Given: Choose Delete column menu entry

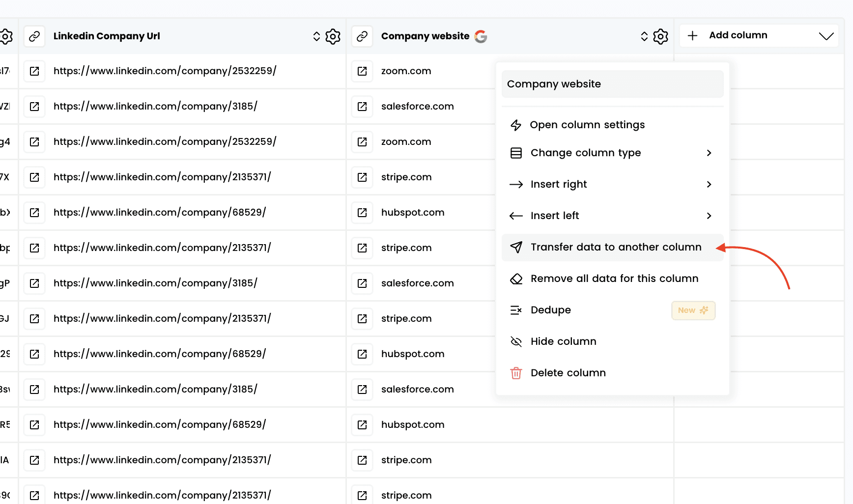Looking at the screenshot, I should point(612,373).
